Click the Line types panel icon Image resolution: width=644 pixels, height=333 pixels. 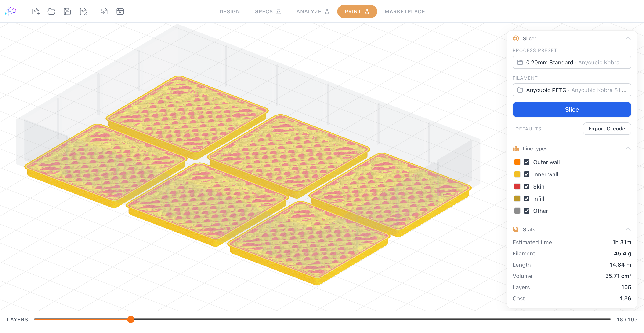516,148
